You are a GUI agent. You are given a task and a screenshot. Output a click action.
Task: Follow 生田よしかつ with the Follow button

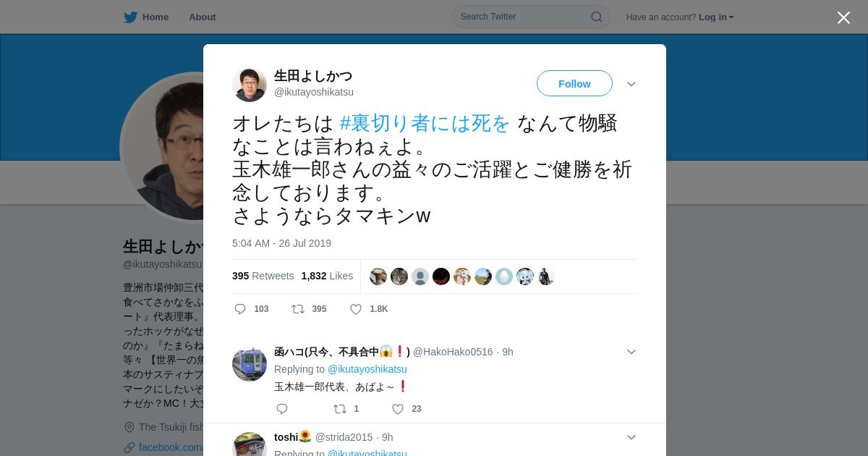[x=574, y=83]
